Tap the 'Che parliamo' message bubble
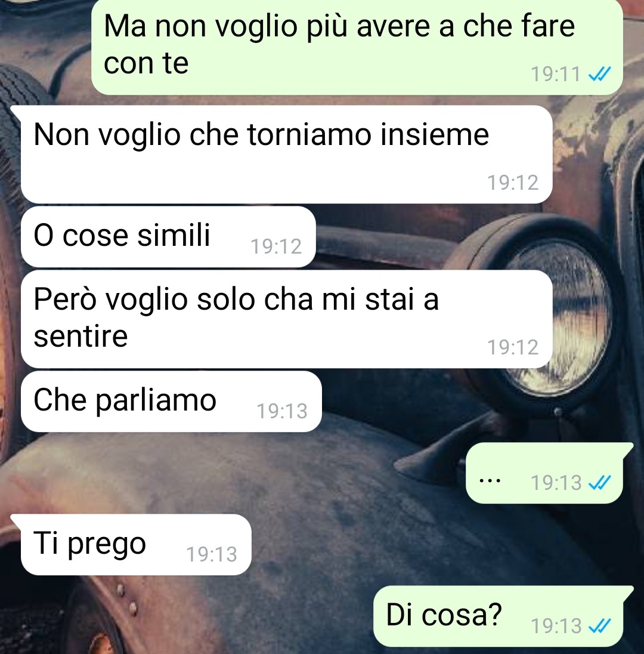The height and width of the screenshot is (654, 644). (171, 401)
